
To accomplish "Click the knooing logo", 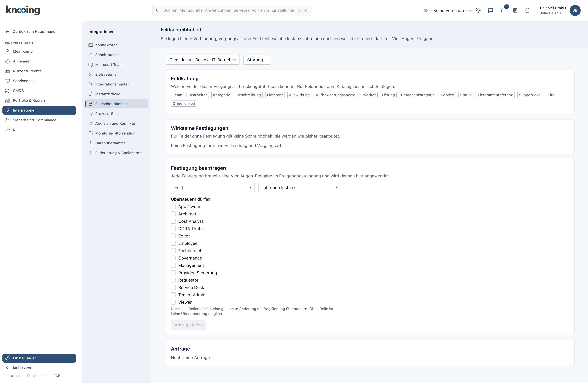I will (x=23, y=10).
